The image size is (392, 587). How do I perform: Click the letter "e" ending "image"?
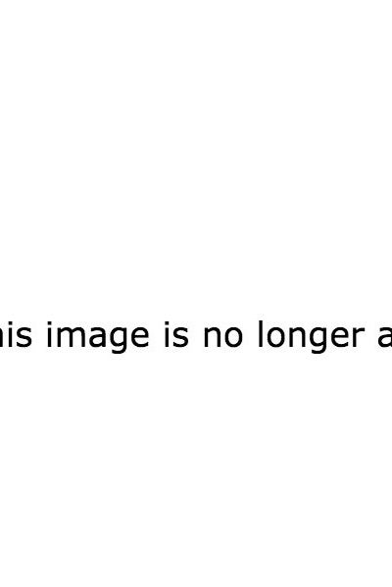(x=138, y=336)
